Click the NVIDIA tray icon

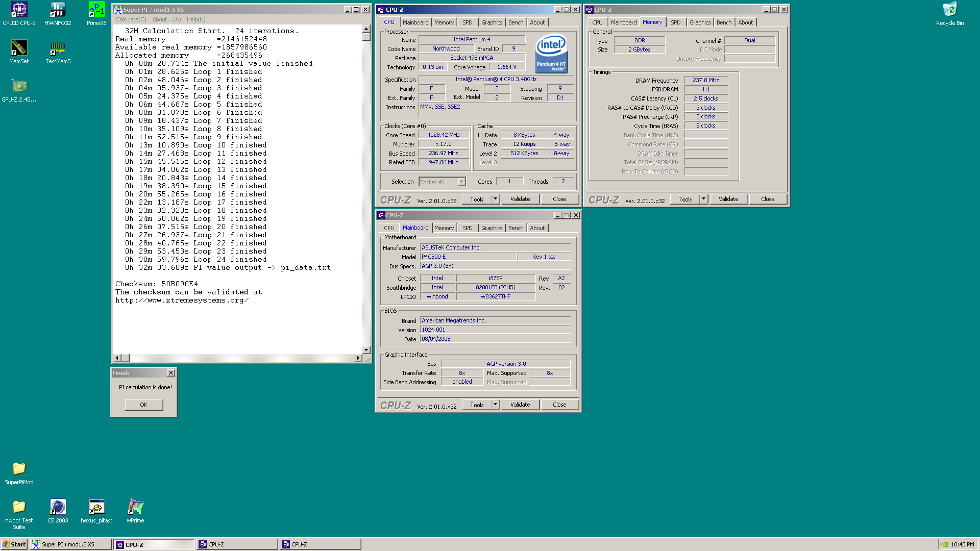(944, 544)
